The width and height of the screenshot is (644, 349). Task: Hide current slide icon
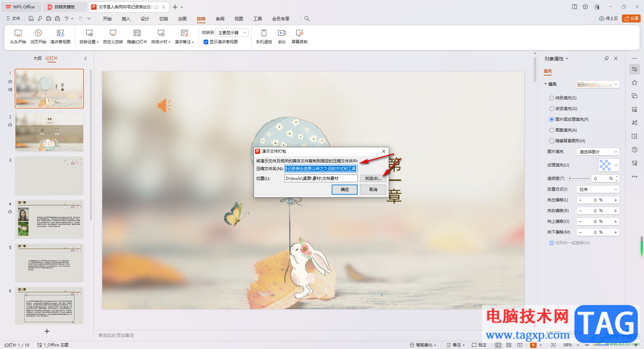(x=137, y=33)
